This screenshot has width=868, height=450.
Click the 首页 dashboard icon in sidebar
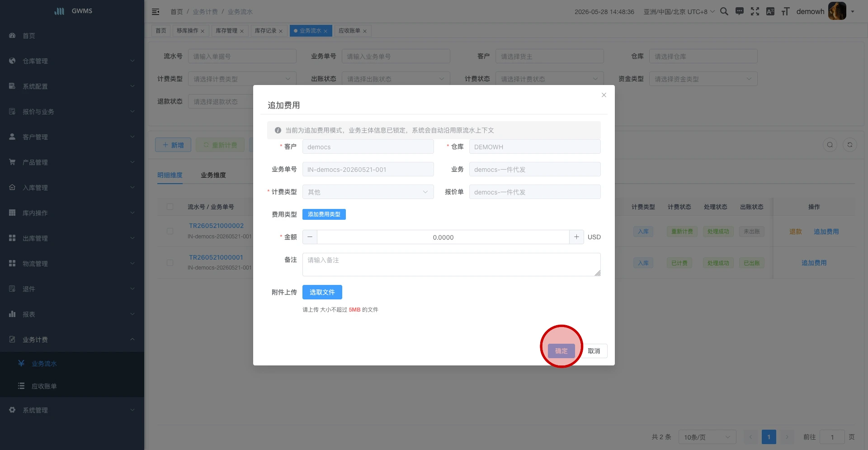(12, 35)
